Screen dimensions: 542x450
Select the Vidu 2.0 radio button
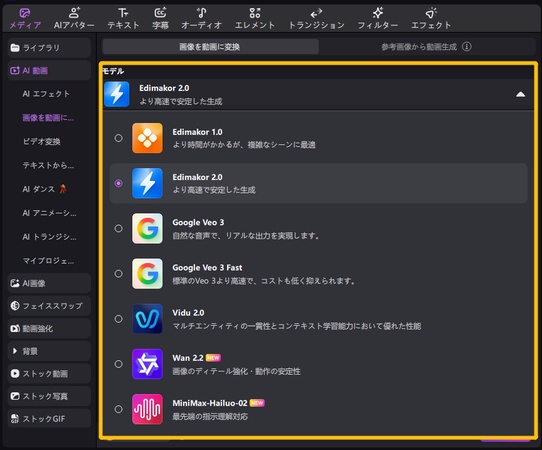tap(119, 319)
